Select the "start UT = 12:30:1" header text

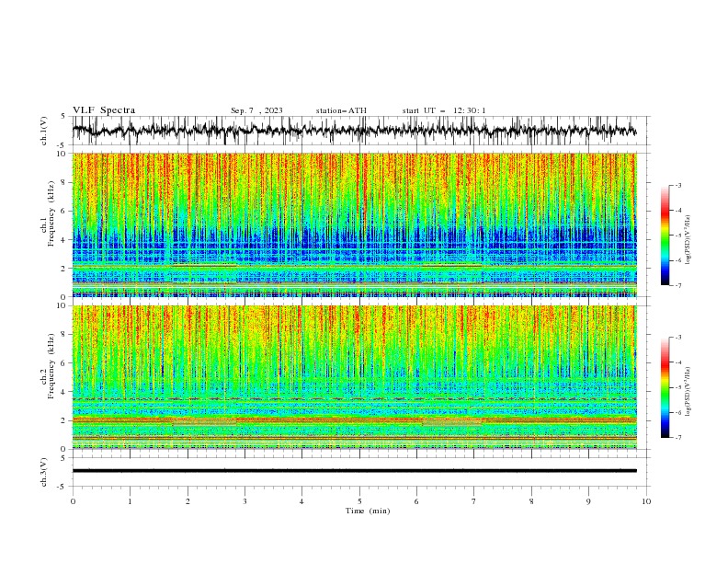pos(444,110)
